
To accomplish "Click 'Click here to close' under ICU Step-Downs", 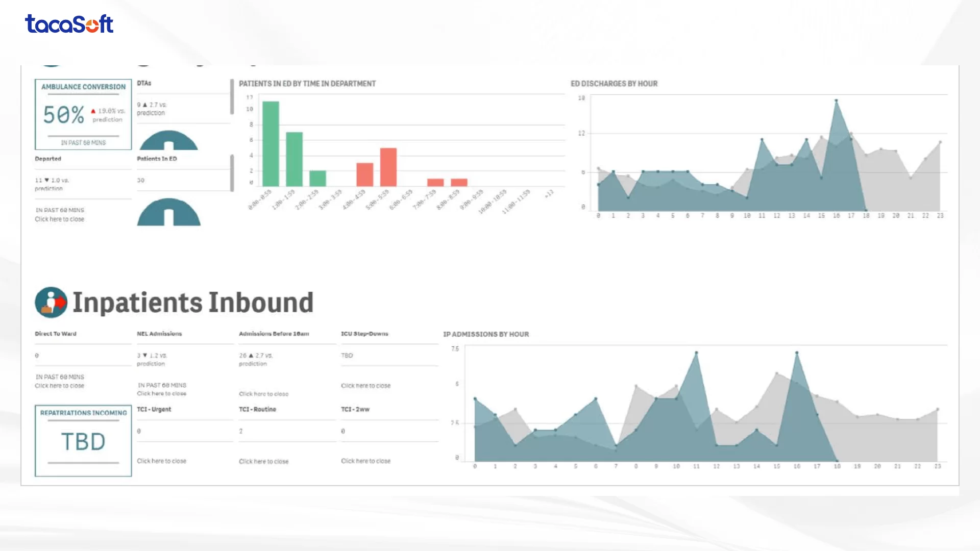I will point(365,386).
